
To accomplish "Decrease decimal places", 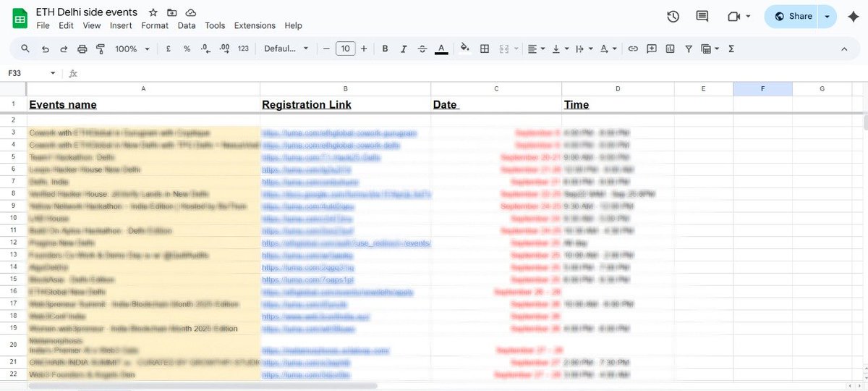I will pos(205,49).
